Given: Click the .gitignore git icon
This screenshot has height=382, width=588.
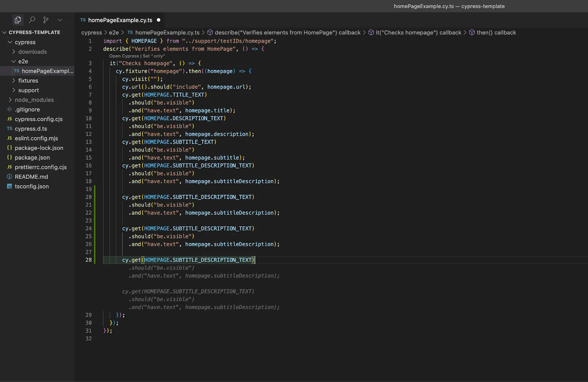Looking at the screenshot, I should [10, 109].
